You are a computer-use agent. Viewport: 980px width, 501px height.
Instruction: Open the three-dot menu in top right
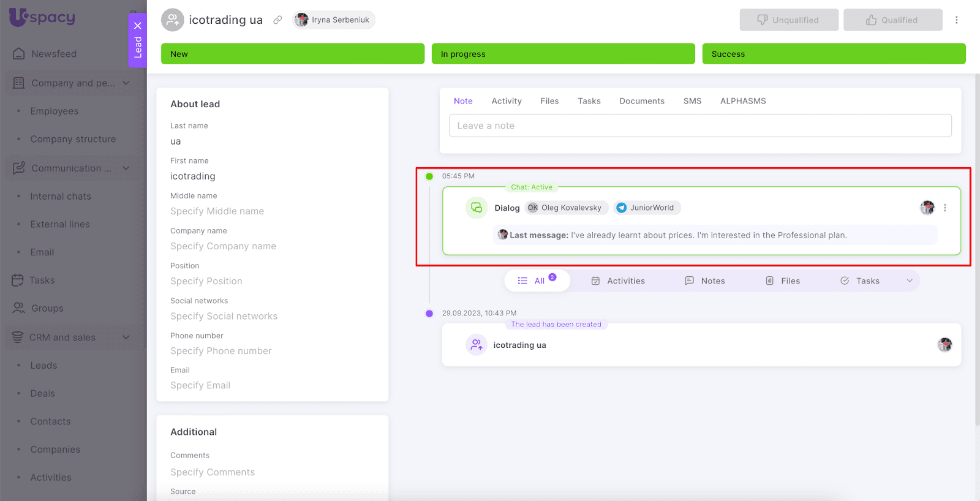[956, 20]
